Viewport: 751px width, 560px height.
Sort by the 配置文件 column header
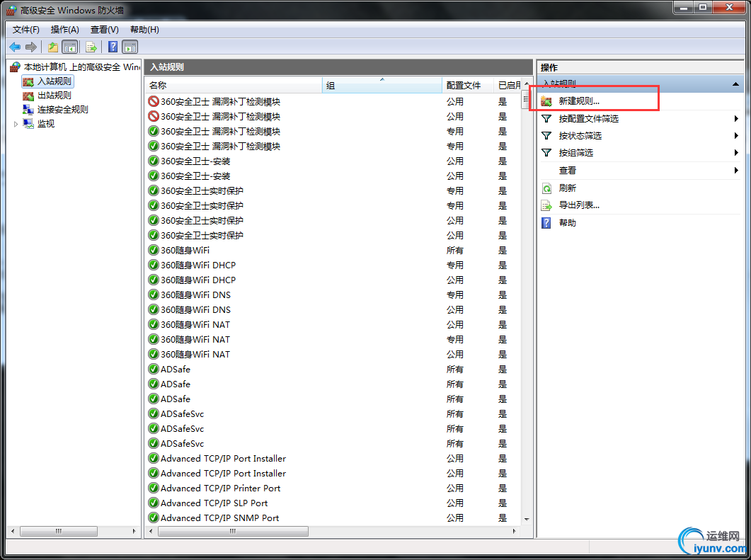pos(468,85)
